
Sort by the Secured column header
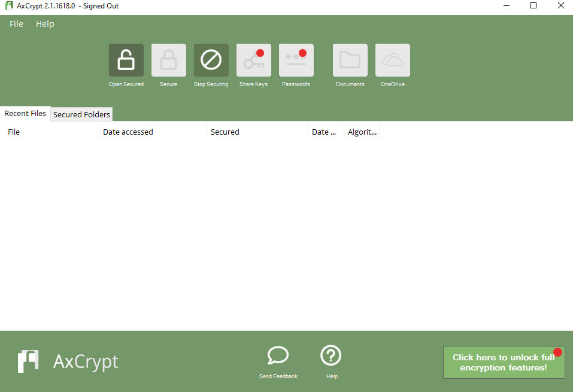(x=257, y=132)
